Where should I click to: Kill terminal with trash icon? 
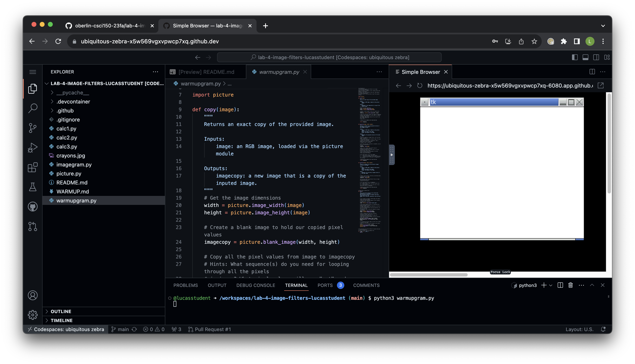570,285
